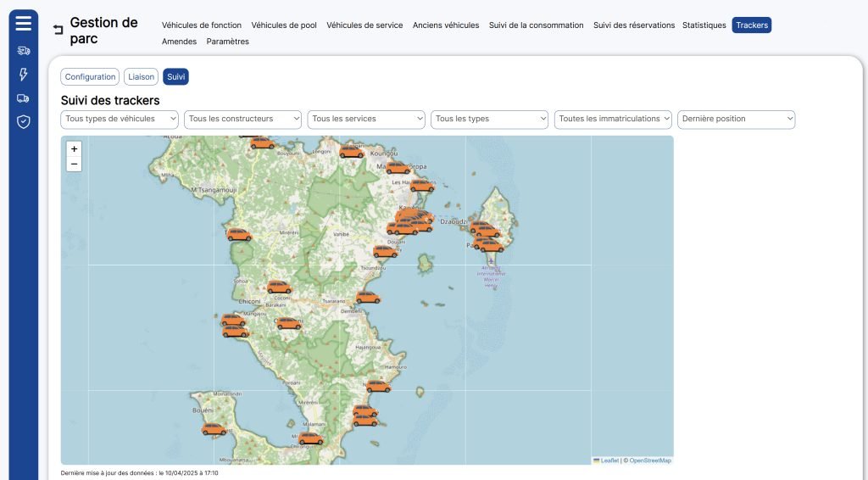Open the shield checkmark sidebar icon

23,122
